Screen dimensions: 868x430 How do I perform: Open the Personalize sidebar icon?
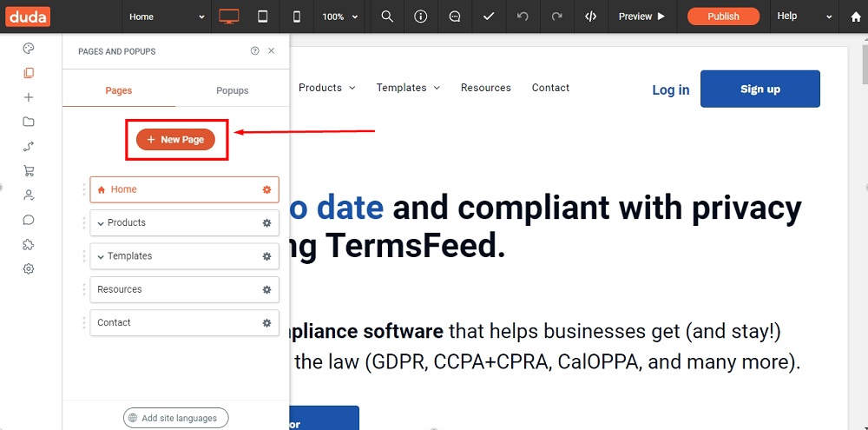(x=29, y=146)
